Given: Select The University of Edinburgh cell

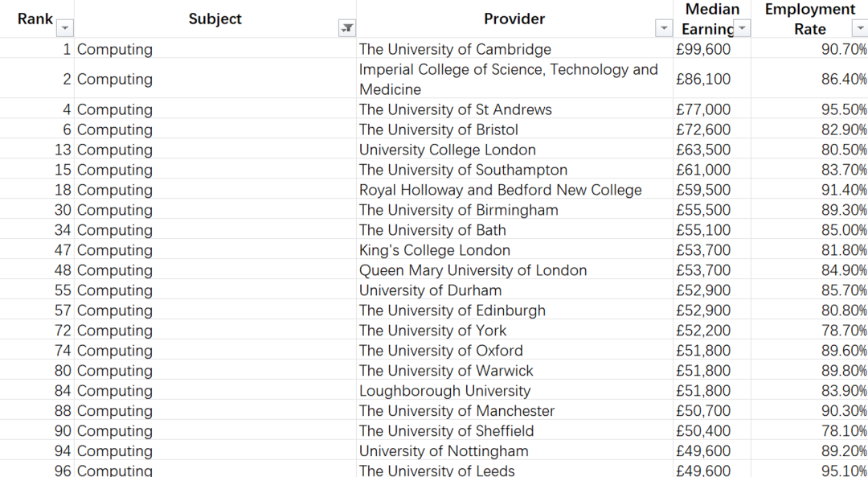Looking at the screenshot, I should click(x=515, y=310).
